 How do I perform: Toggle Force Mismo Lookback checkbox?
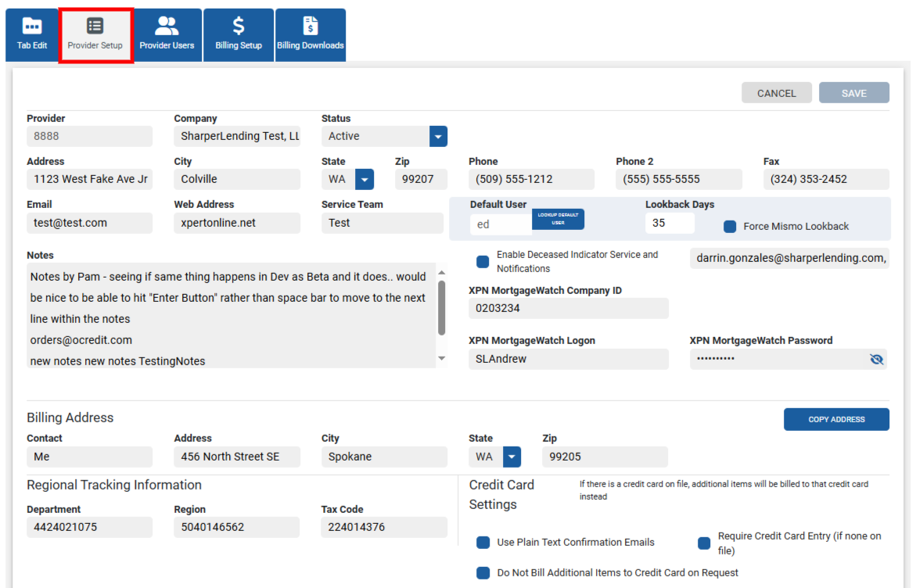pos(730,227)
